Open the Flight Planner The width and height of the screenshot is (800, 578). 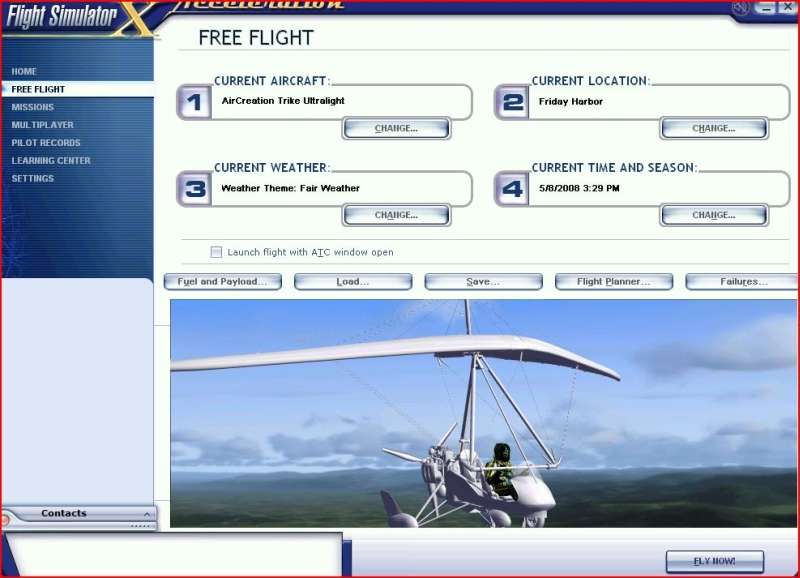coord(614,282)
